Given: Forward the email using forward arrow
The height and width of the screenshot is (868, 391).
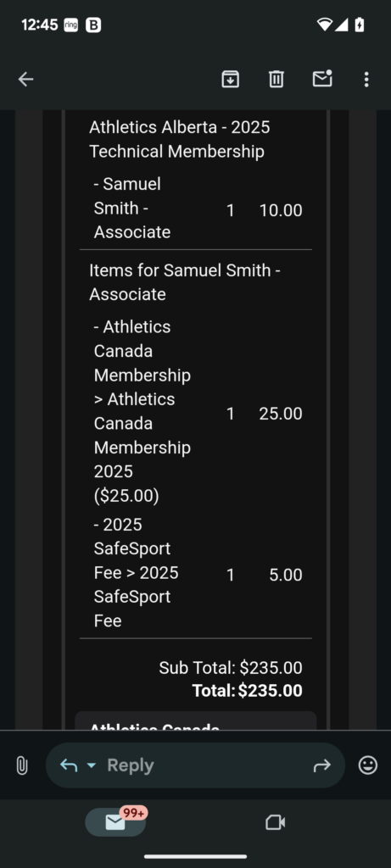Looking at the screenshot, I should [x=321, y=765].
